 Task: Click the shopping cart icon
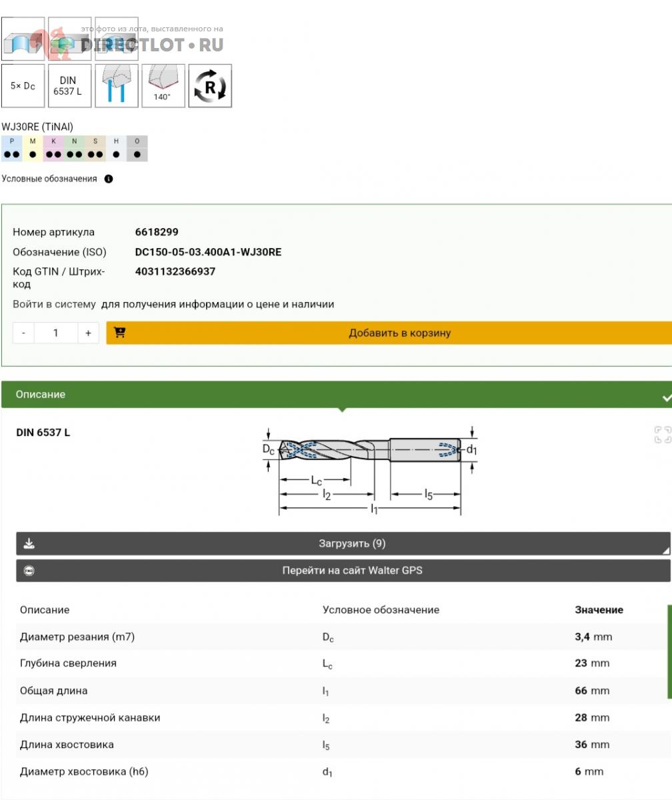[x=120, y=333]
